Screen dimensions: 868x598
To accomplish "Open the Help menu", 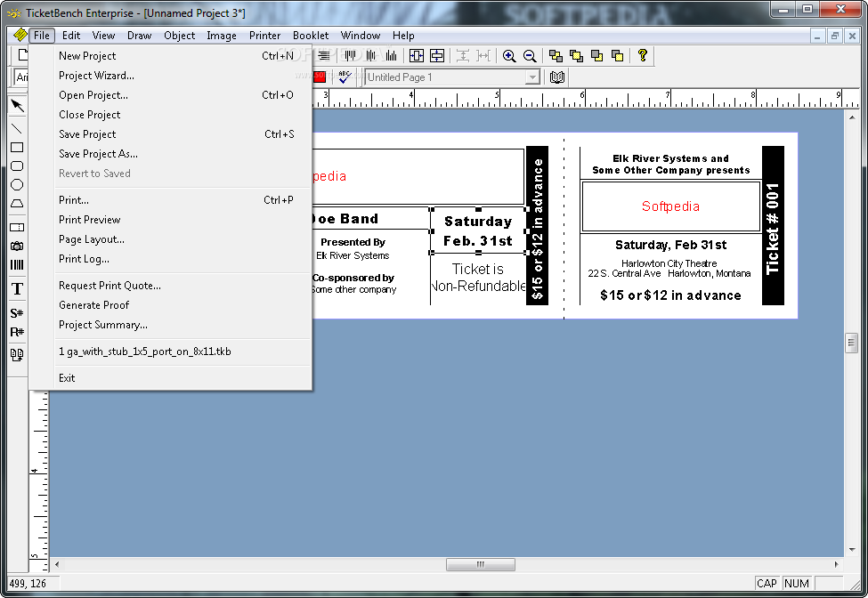I will [x=403, y=36].
